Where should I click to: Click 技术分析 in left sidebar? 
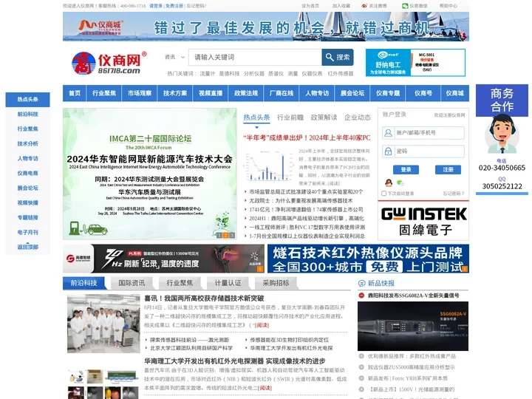point(28,144)
